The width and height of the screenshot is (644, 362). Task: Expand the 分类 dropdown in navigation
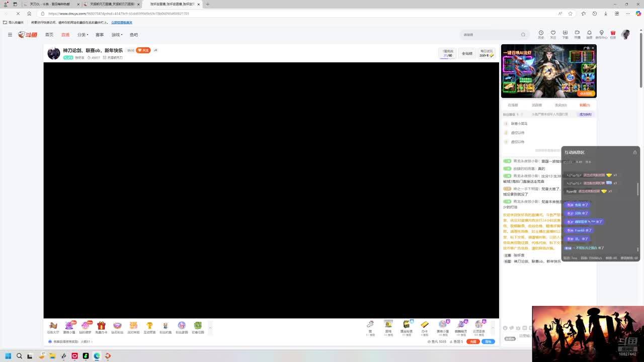[x=83, y=35]
